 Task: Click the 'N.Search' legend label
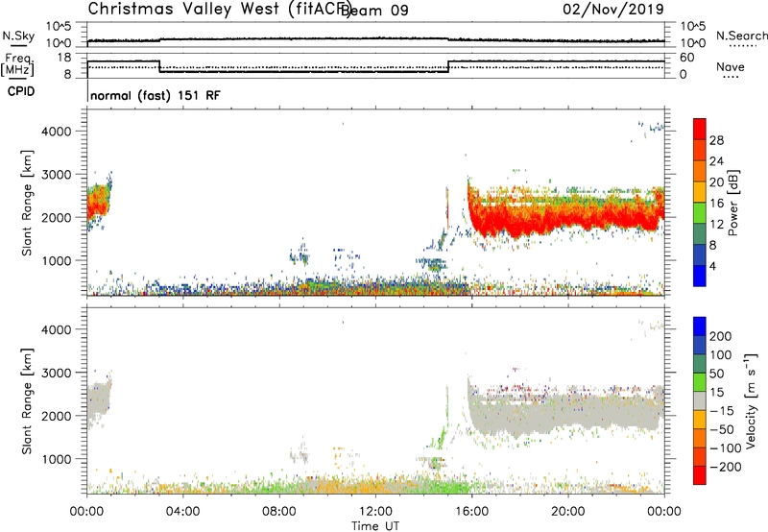click(741, 36)
